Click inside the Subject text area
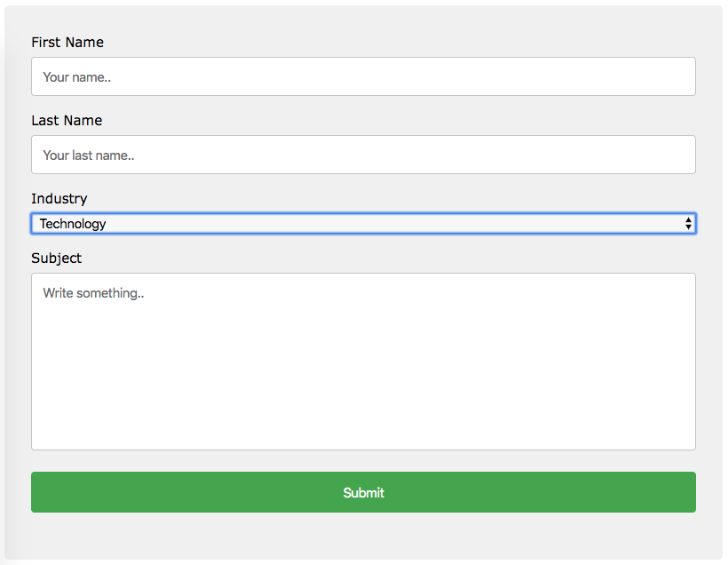Viewport: 728px width, 565px height. [363, 362]
